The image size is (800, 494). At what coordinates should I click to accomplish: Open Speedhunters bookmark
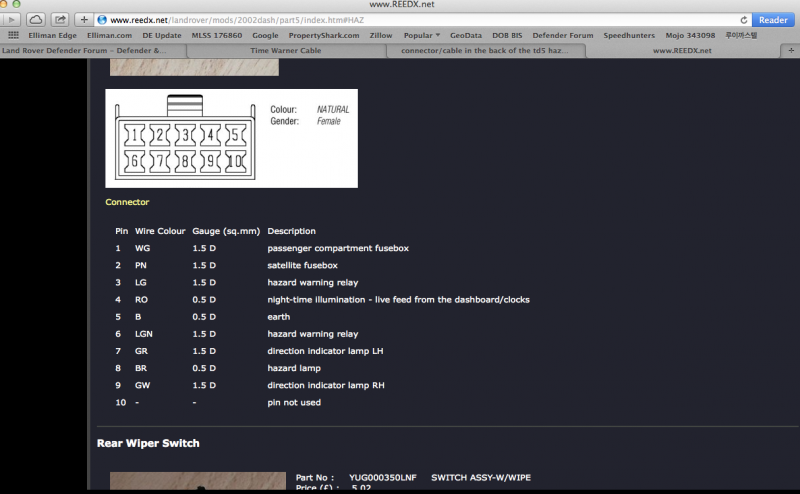click(x=629, y=35)
